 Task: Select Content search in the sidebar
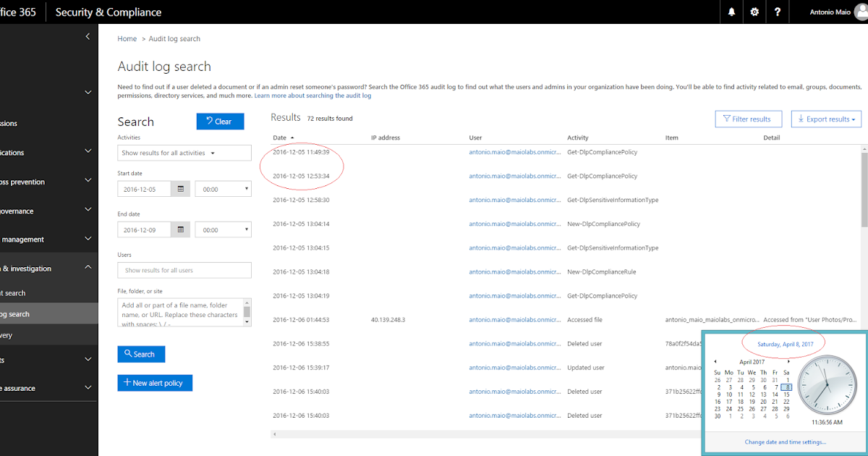point(22,292)
